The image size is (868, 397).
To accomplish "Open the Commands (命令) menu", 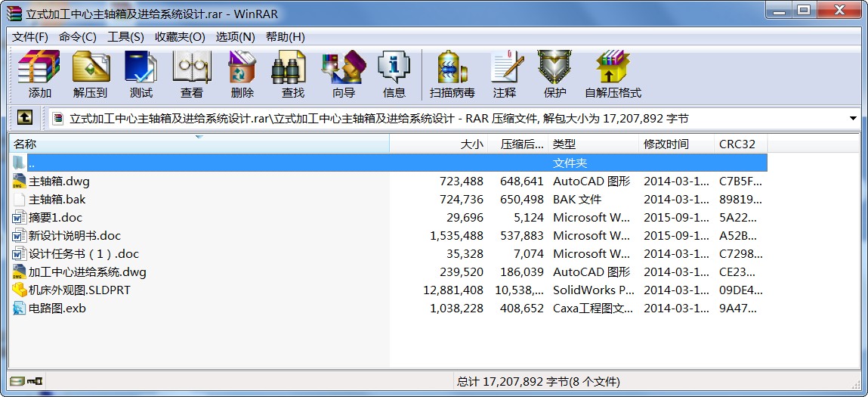I will tap(78, 37).
